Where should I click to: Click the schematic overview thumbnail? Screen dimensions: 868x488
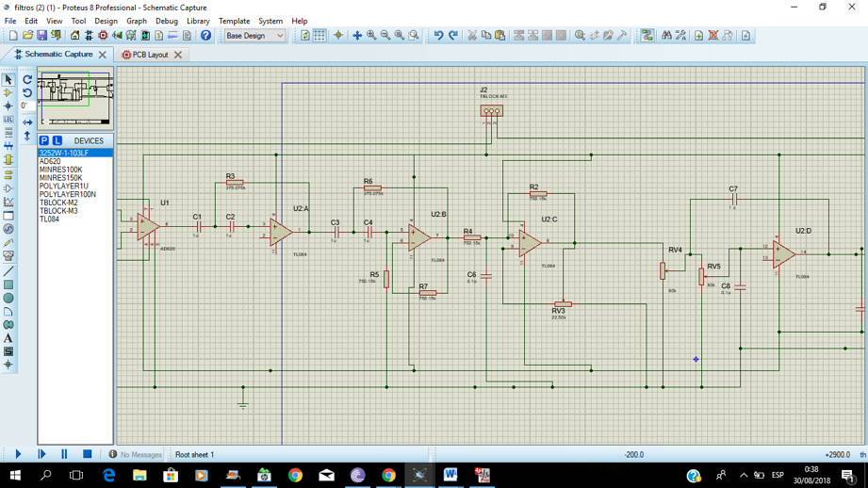pyautogui.click(x=75, y=99)
